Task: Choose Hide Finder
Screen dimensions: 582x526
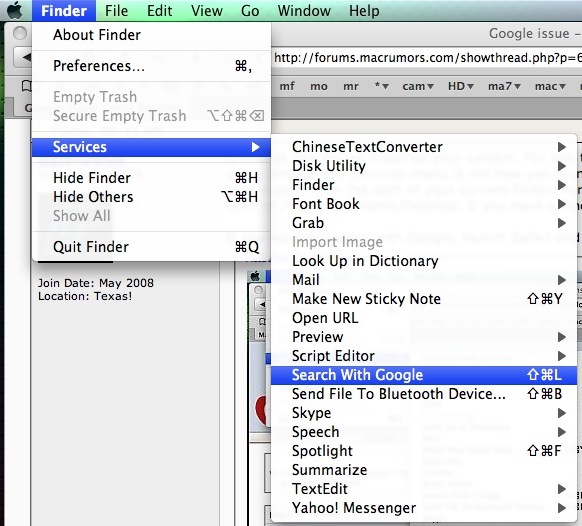Action: coord(151,178)
